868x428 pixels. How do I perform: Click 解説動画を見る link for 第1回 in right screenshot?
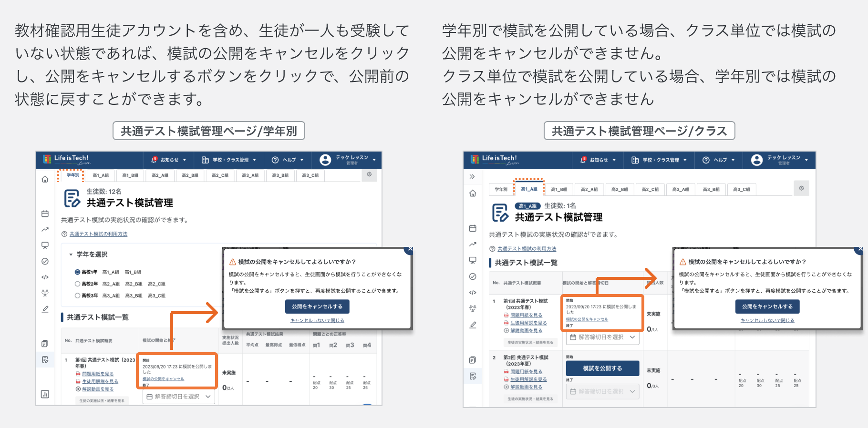pos(526,330)
